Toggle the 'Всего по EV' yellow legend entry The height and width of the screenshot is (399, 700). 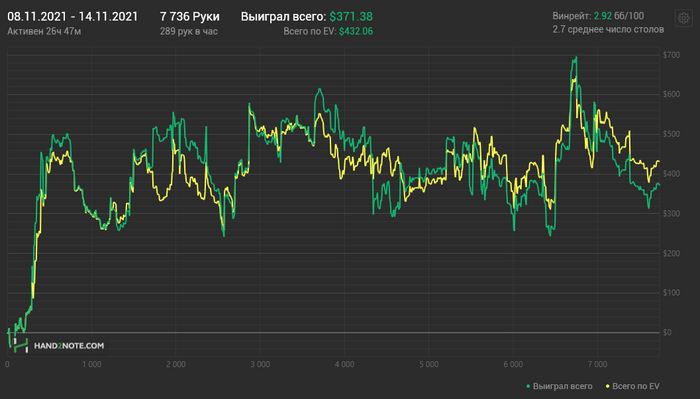coord(632,386)
